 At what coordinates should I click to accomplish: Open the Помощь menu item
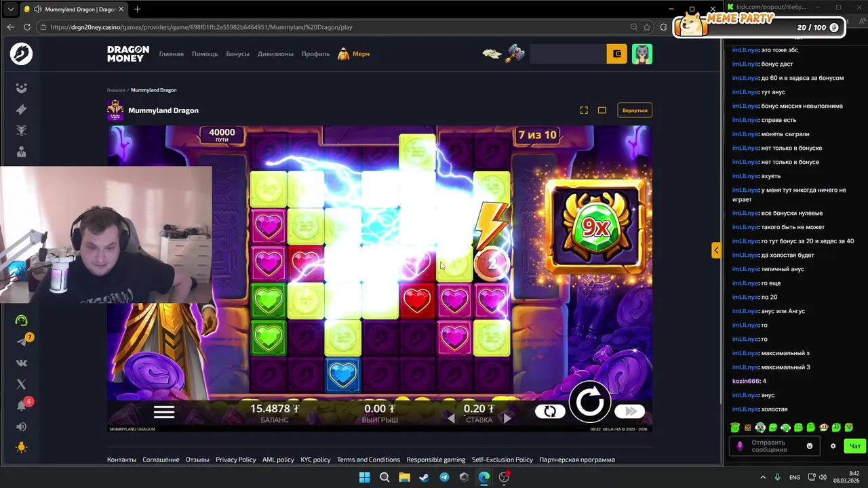coord(205,54)
